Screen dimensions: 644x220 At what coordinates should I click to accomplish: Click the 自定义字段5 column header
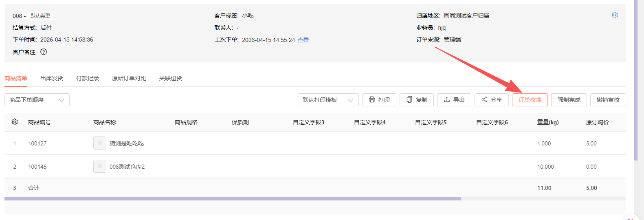(431, 122)
